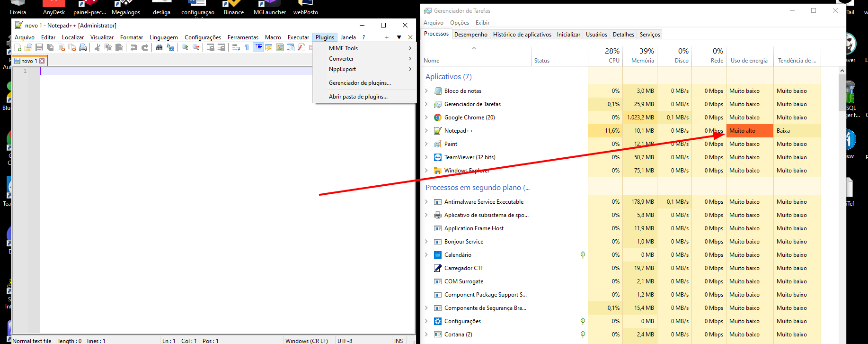Open the Document List panel icon
Screen dimensions: 868x344
pos(291,47)
